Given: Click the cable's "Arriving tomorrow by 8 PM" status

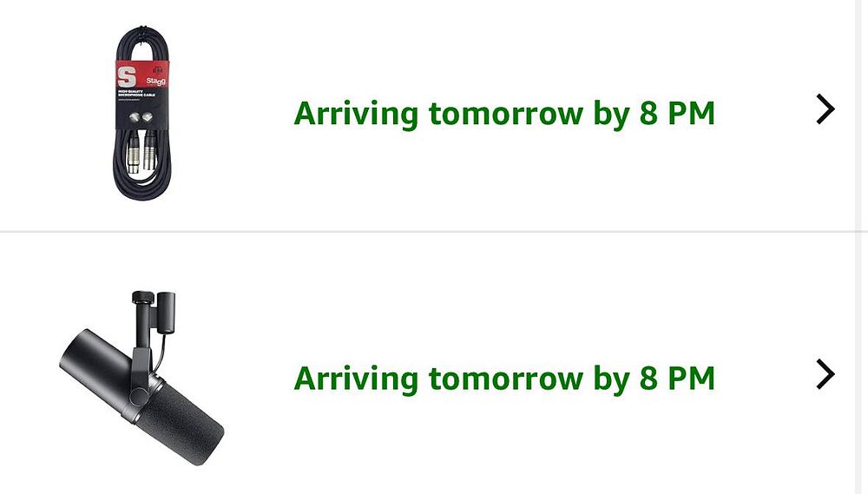Looking at the screenshot, I should point(503,114).
